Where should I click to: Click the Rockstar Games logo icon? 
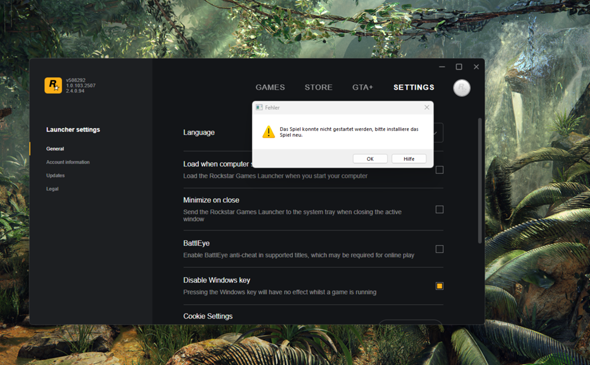coord(53,85)
